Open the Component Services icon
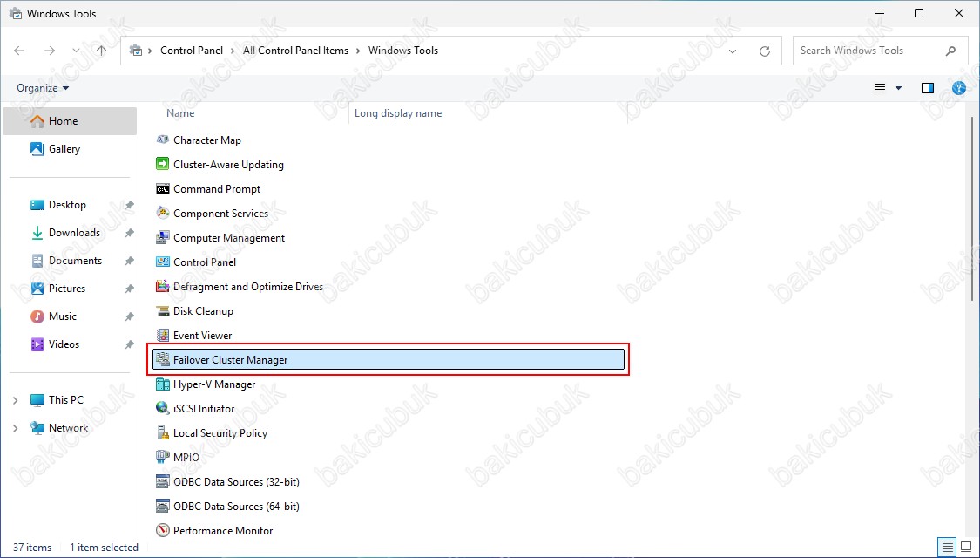 [x=163, y=214]
